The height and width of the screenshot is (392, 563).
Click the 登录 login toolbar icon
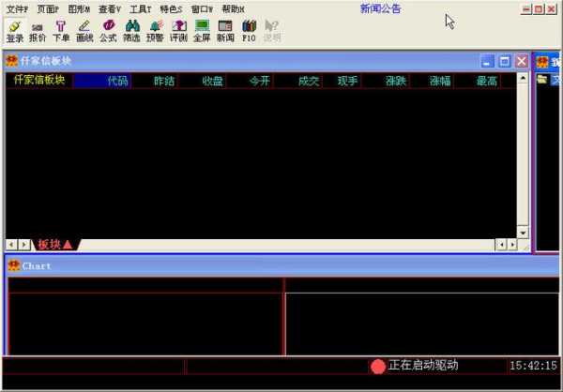point(14,31)
